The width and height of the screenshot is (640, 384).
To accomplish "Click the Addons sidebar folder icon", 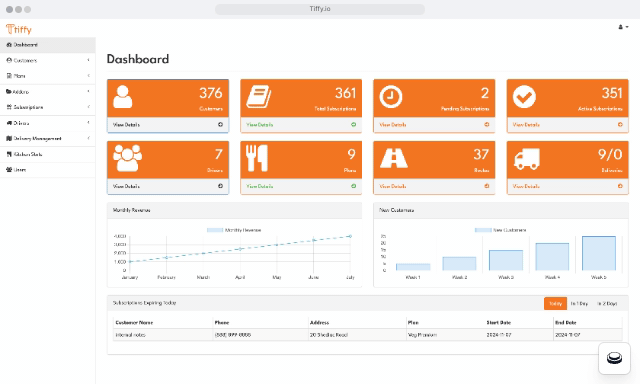I will tap(9, 92).
